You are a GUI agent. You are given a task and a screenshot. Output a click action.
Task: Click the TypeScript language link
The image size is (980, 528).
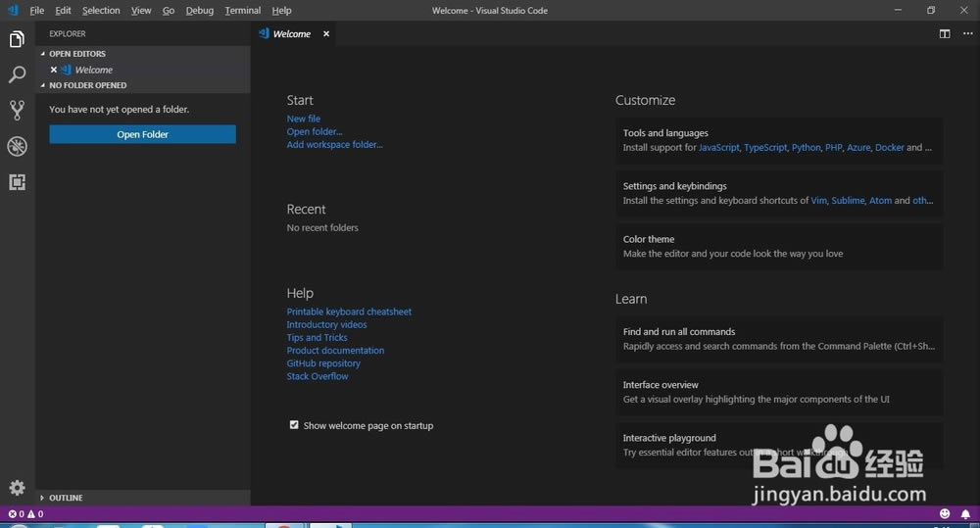coord(765,148)
